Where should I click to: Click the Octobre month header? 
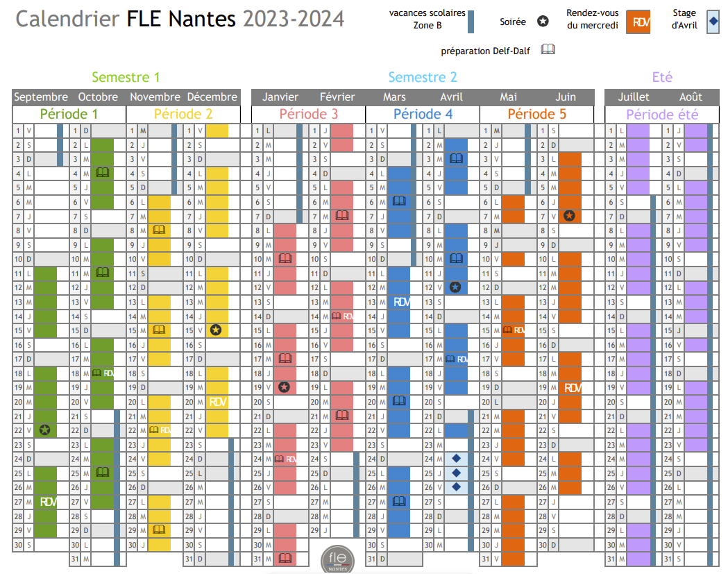click(x=98, y=97)
